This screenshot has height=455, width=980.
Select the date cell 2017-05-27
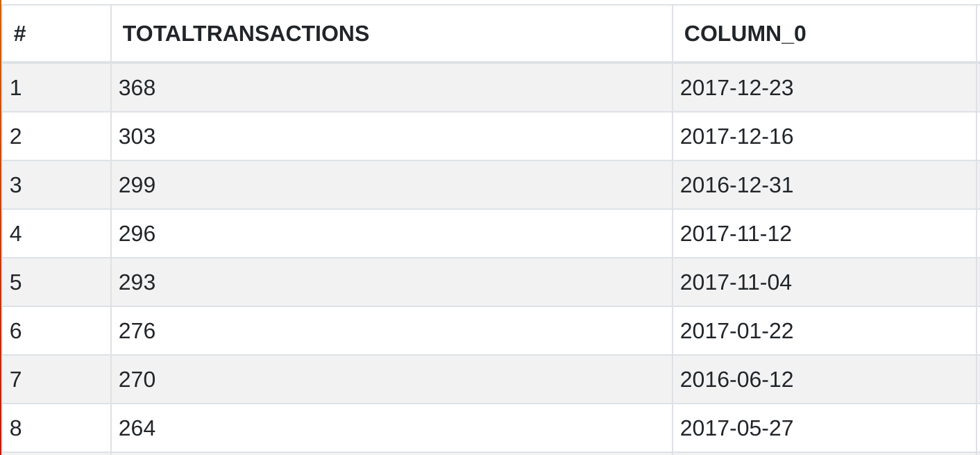point(736,428)
